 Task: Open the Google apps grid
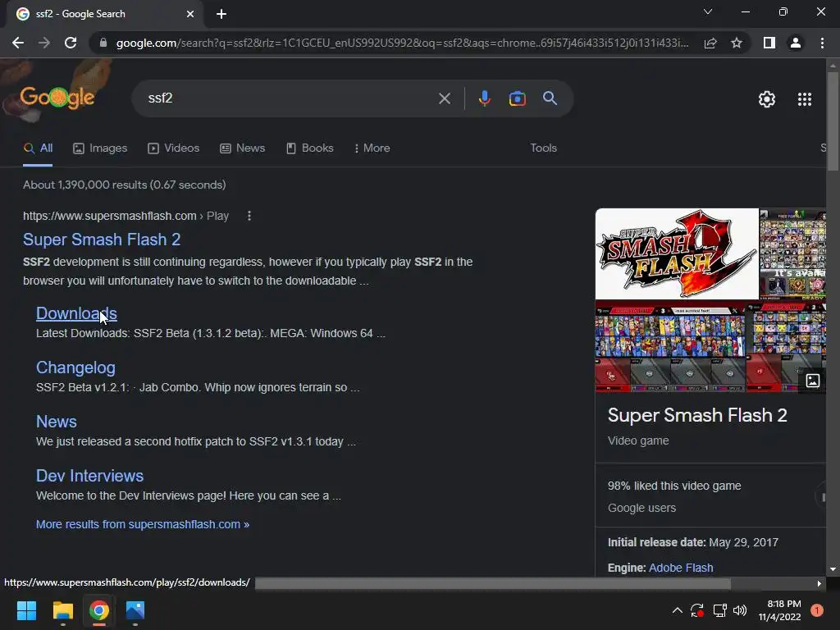click(805, 99)
